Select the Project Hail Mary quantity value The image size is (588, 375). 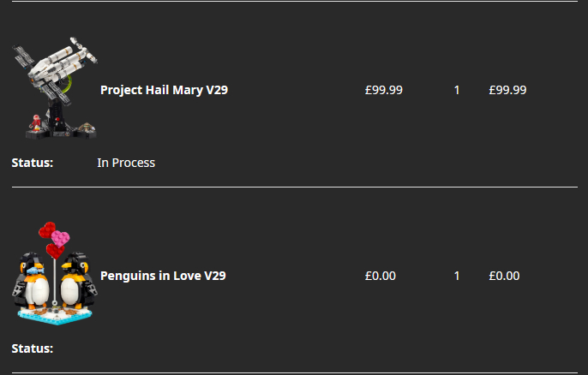pyautogui.click(x=457, y=90)
